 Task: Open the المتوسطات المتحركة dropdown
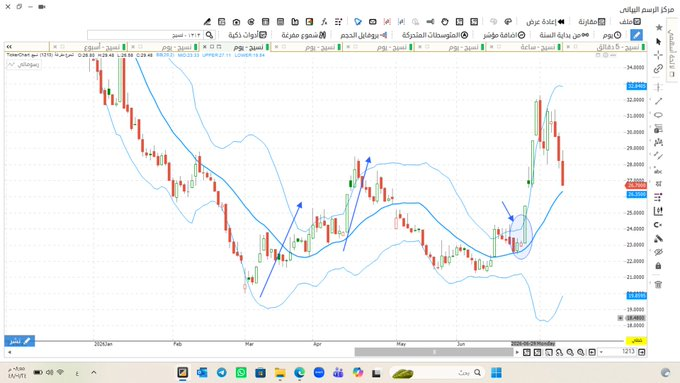point(435,35)
